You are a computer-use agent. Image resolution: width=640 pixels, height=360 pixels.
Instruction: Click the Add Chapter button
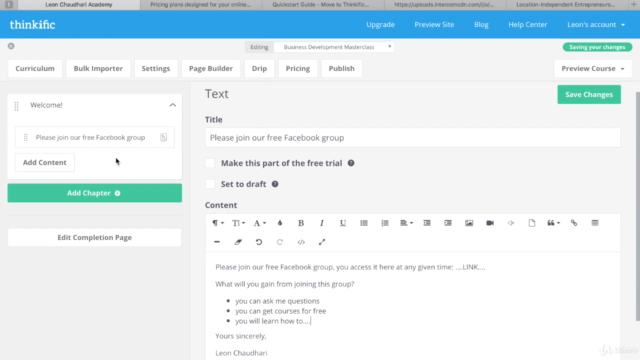95,193
